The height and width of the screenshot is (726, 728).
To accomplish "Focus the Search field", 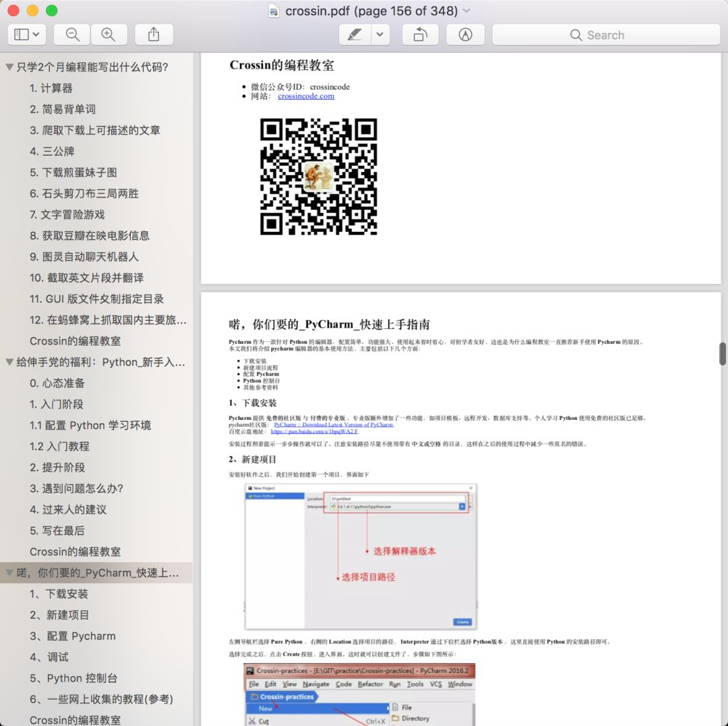I will [606, 35].
